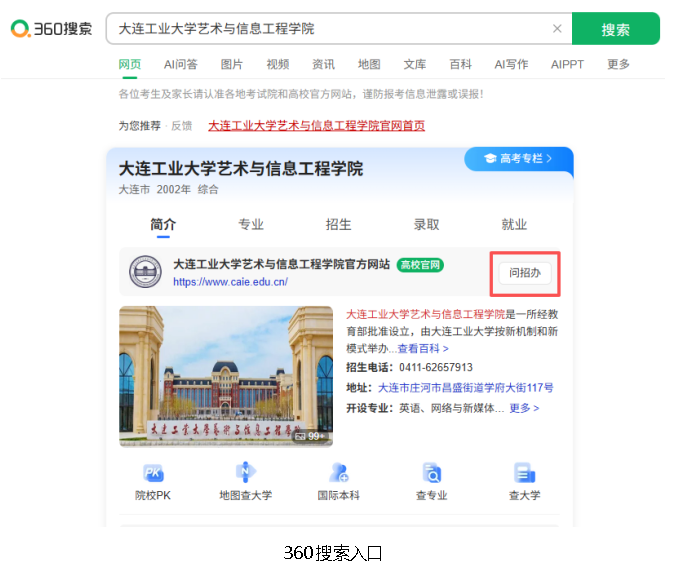674x576 pixels.
Task: Clear the search box with X icon
Action: [x=557, y=29]
